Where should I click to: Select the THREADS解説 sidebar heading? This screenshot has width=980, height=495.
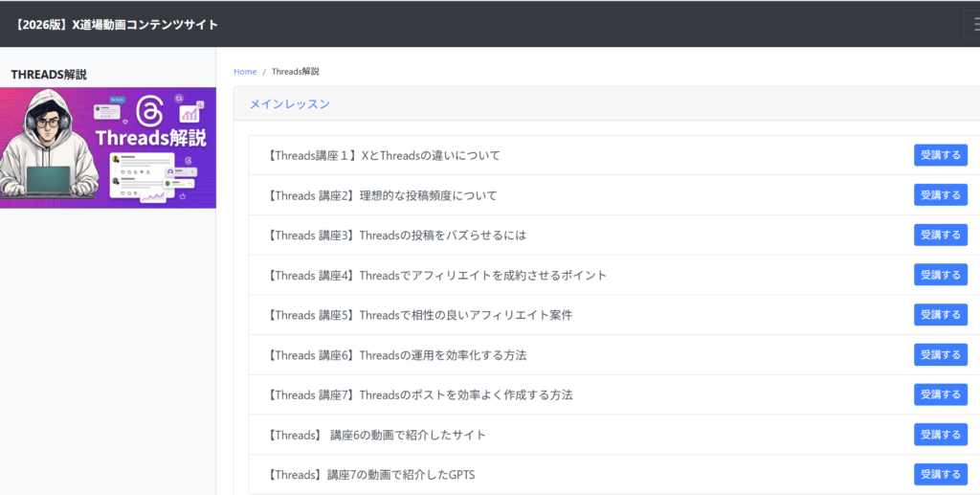point(49,75)
